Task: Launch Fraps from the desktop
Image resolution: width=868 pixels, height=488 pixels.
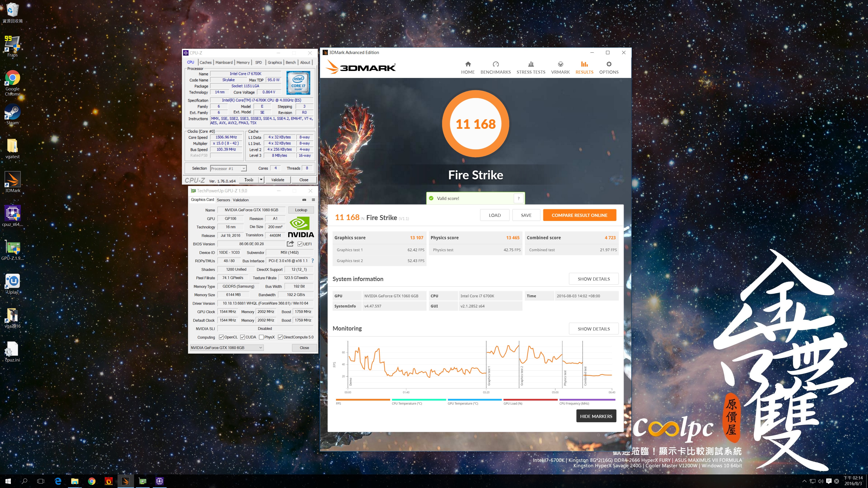Action: [x=12, y=46]
